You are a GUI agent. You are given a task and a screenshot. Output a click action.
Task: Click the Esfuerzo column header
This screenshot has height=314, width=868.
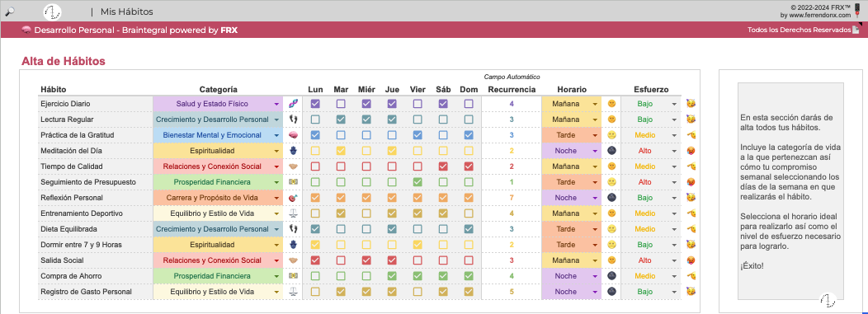(x=651, y=89)
